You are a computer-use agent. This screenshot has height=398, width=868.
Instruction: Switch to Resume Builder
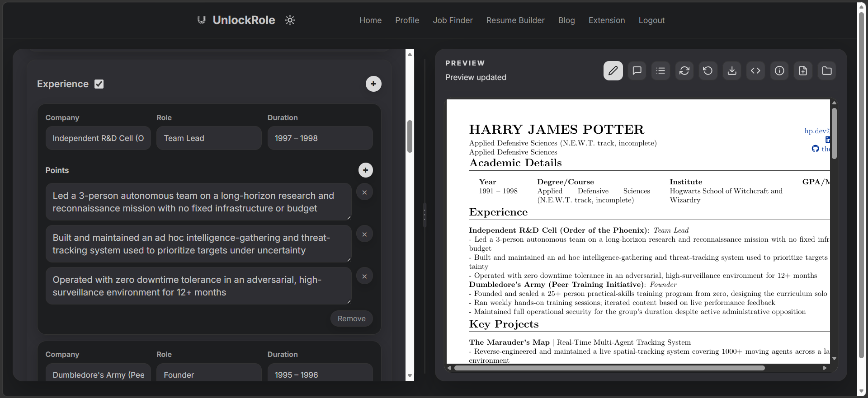515,20
